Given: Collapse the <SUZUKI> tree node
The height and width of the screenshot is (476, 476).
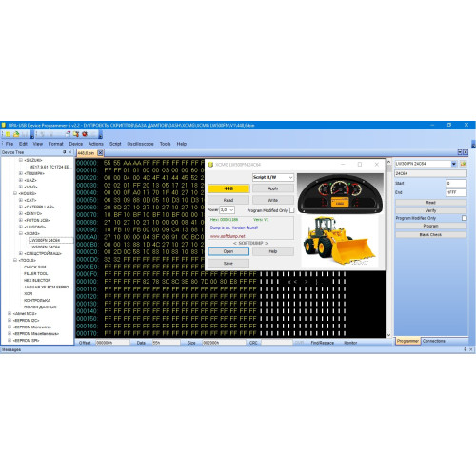Looking at the screenshot, I should pyautogui.click(x=21, y=160).
